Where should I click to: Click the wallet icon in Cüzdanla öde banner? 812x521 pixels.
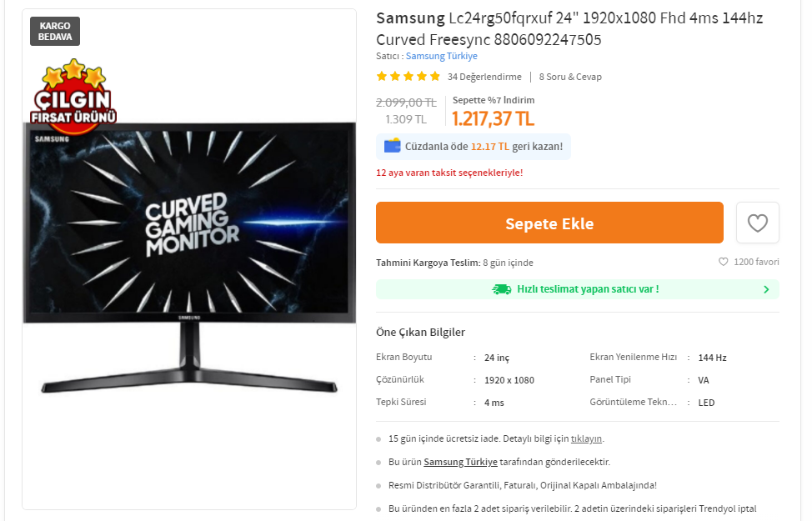click(392, 146)
